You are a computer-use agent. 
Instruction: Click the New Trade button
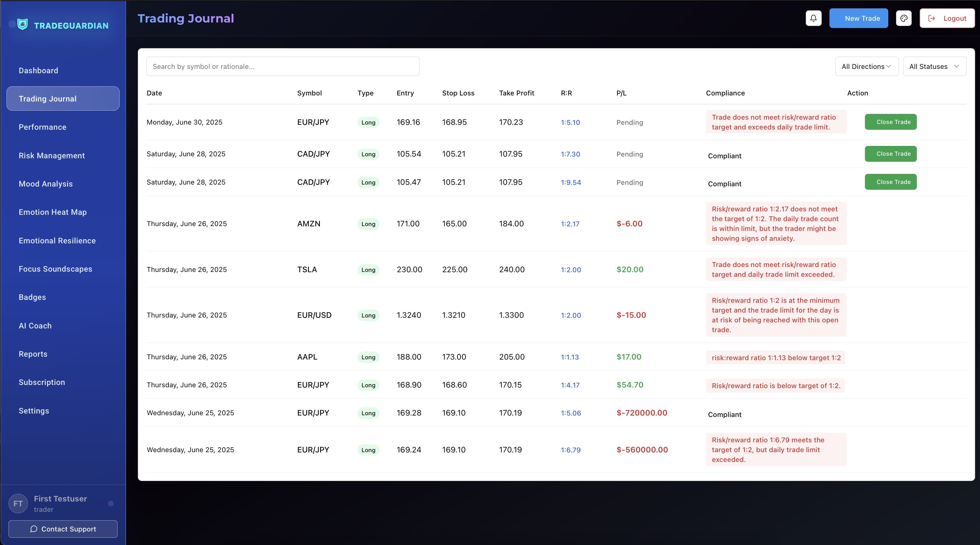[x=858, y=18]
